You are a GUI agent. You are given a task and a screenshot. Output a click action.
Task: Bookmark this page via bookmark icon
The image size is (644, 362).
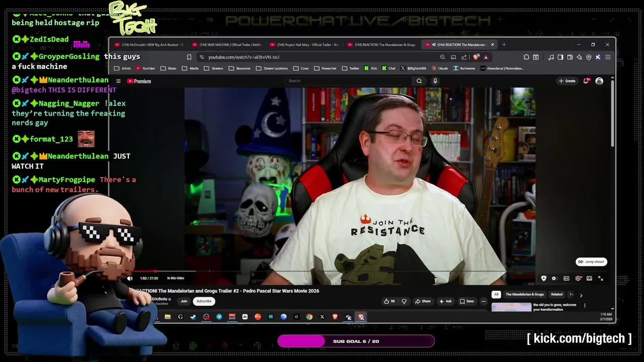point(189,57)
